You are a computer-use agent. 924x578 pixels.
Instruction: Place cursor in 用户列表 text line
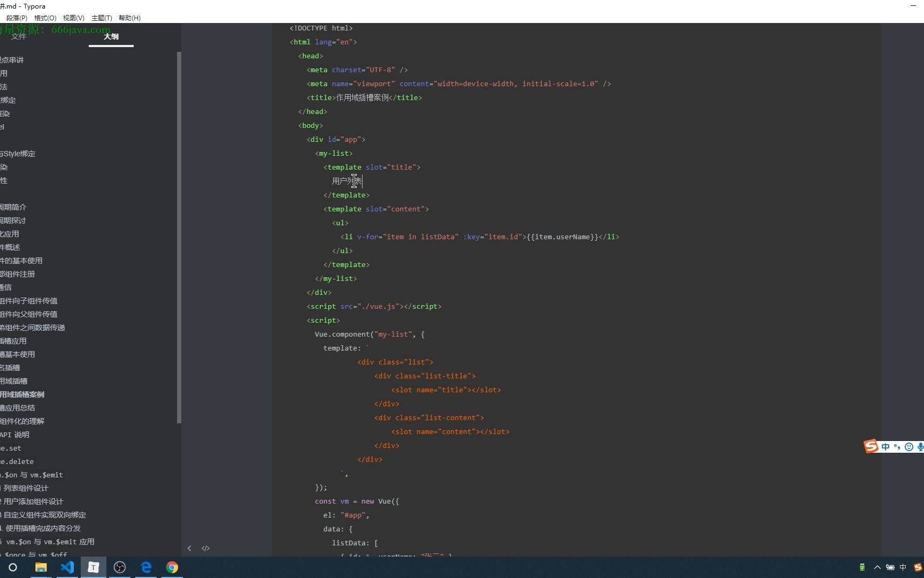click(347, 181)
